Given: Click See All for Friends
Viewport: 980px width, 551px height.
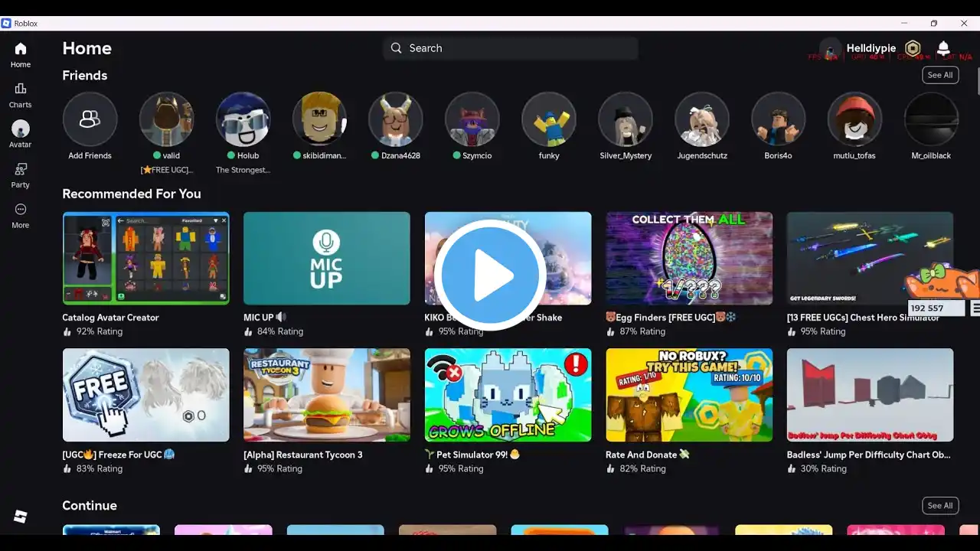Looking at the screenshot, I should [940, 75].
